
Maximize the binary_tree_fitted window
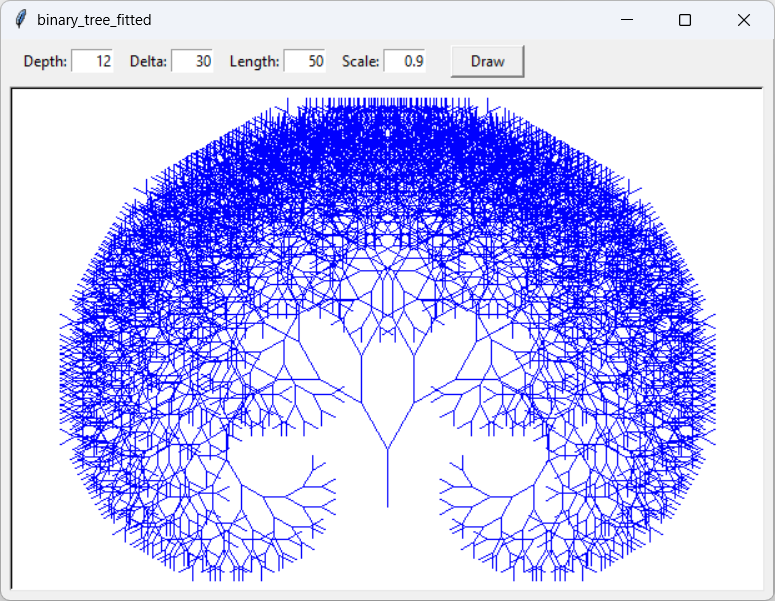click(x=685, y=20)
